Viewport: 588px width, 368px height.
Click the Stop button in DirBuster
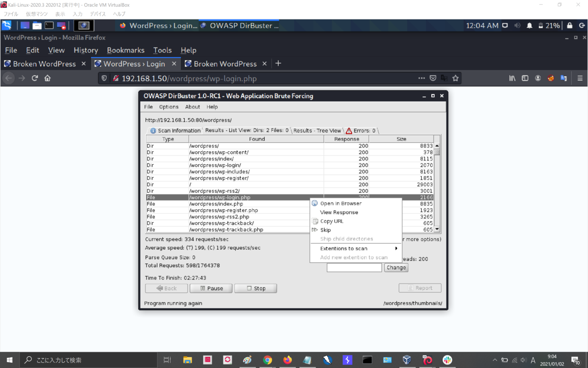255,289
